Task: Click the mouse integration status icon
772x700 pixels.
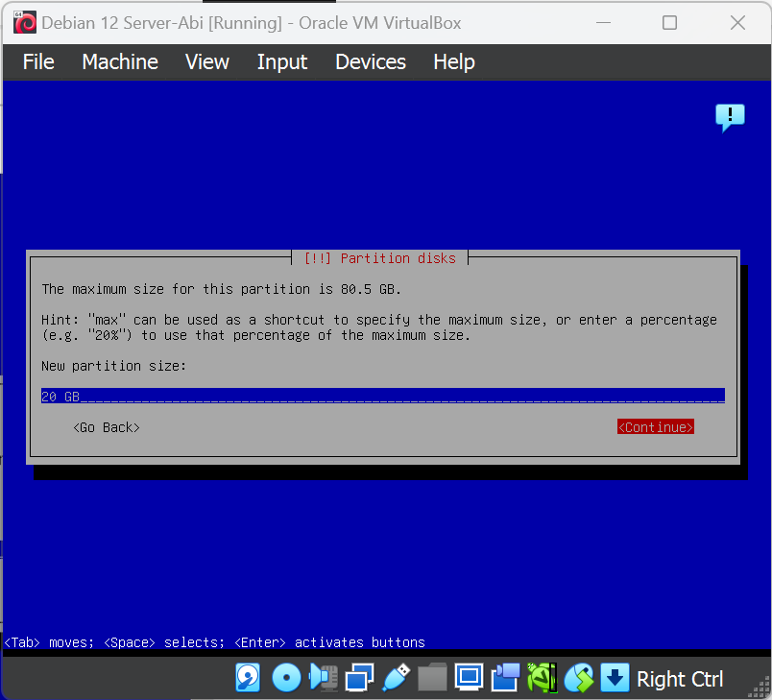Action: pyautogui.click(x=578, y=678)
